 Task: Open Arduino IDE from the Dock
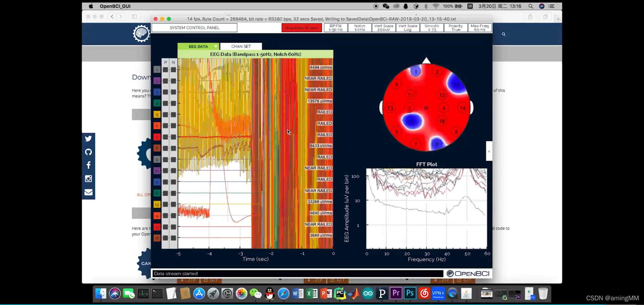[x=368, y=294]
